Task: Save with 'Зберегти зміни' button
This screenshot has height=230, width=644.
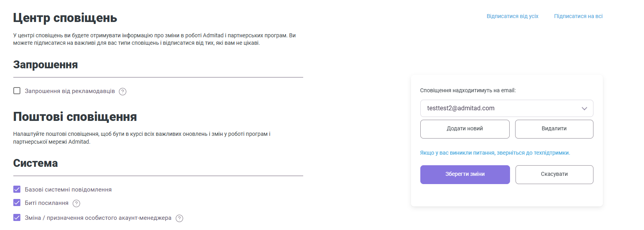Action: click(x=465, y=174)
